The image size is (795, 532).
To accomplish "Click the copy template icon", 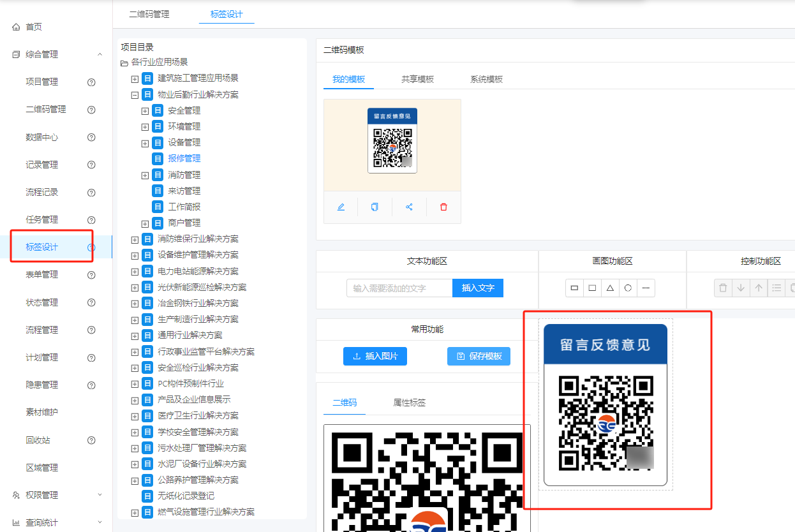I will coord(375,207).
